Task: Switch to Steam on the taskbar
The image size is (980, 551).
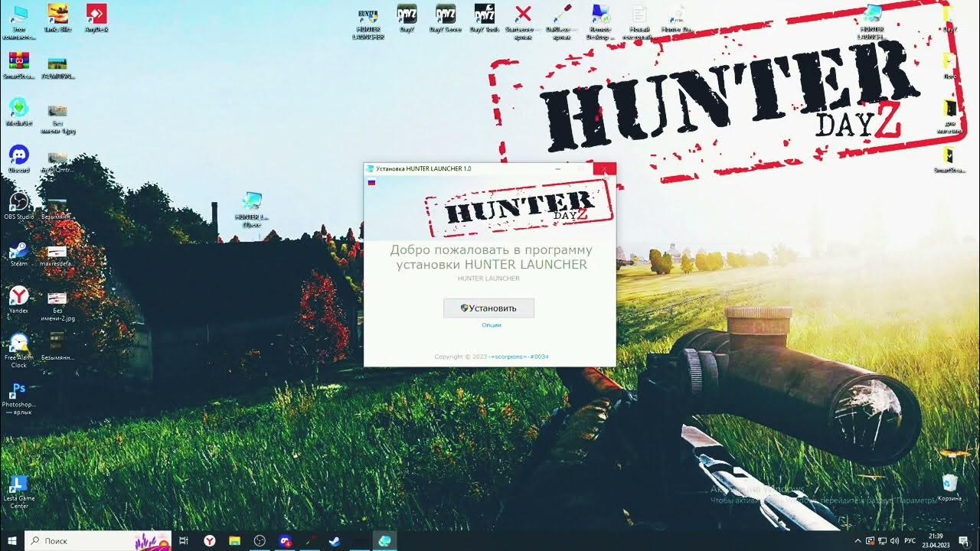Action: pyautogui.click(x=335, y=540)
